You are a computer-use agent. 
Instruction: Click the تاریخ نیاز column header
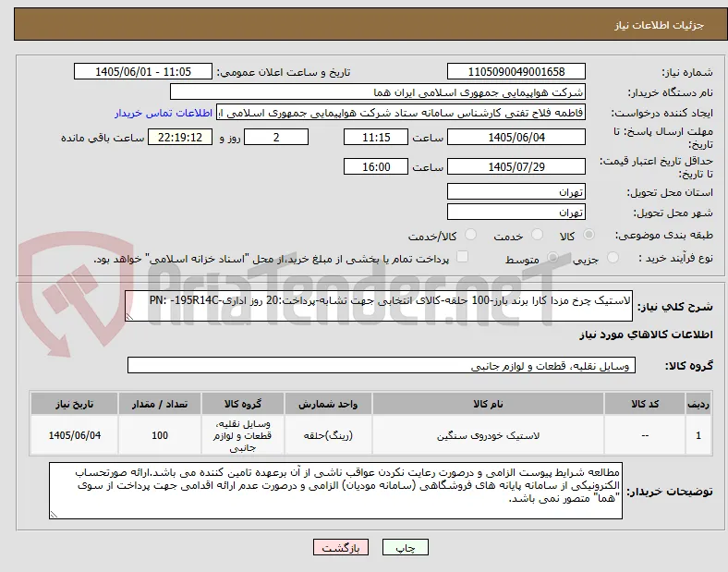coord(74,404)
